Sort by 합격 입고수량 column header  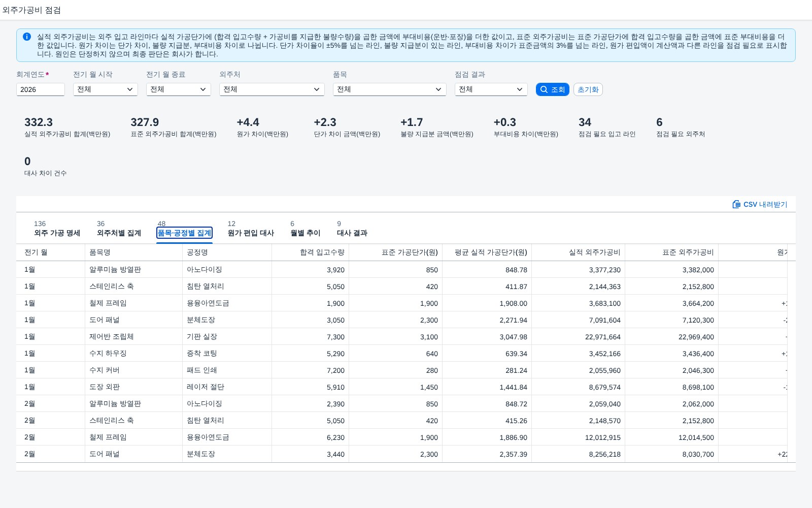point(311,252)
